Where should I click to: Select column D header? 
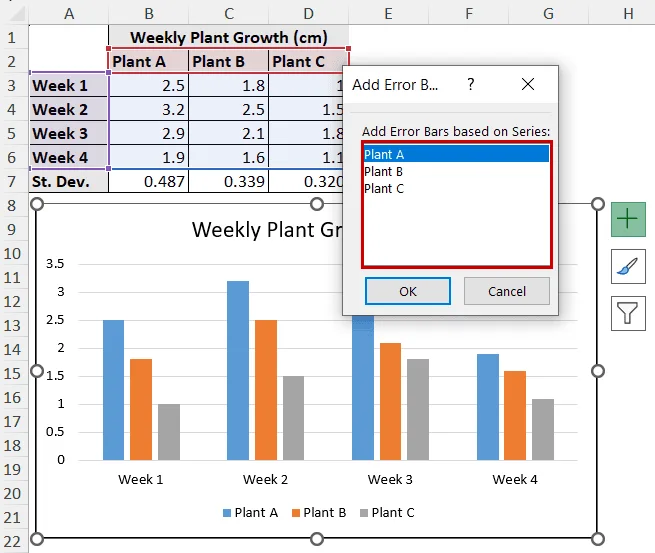pyautogui.click(x=309, y=14)
